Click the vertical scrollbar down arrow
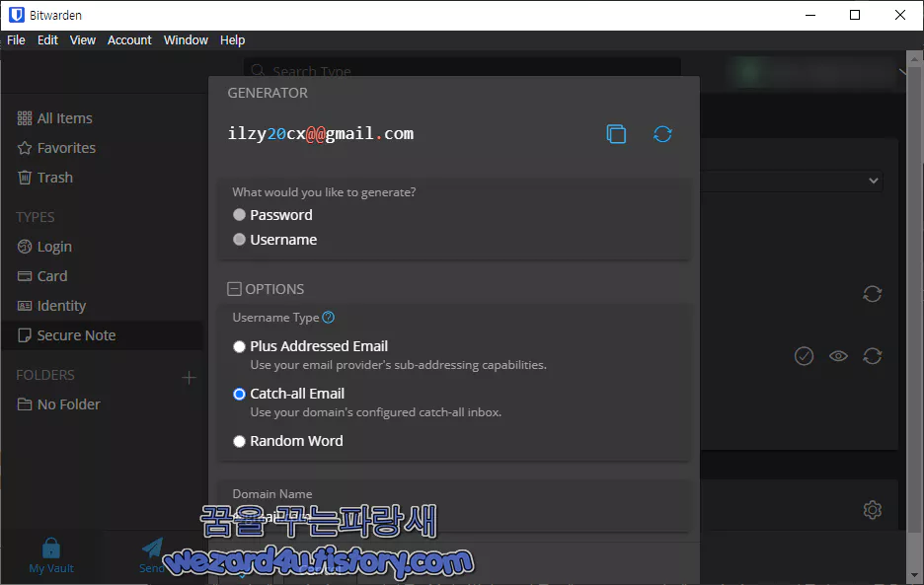Viewport: 924px width, 585px height. point(914,576)
